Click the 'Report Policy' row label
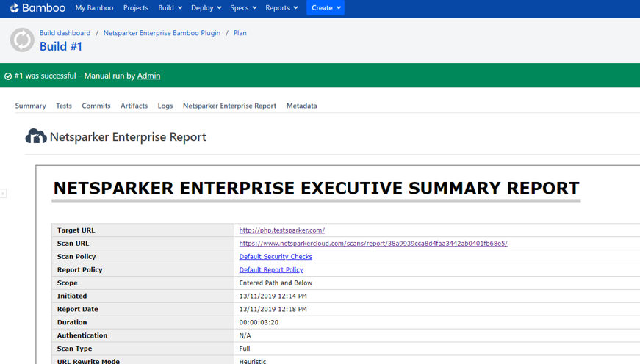The height and width of the screenshot is (364, 640). (79, 269)
